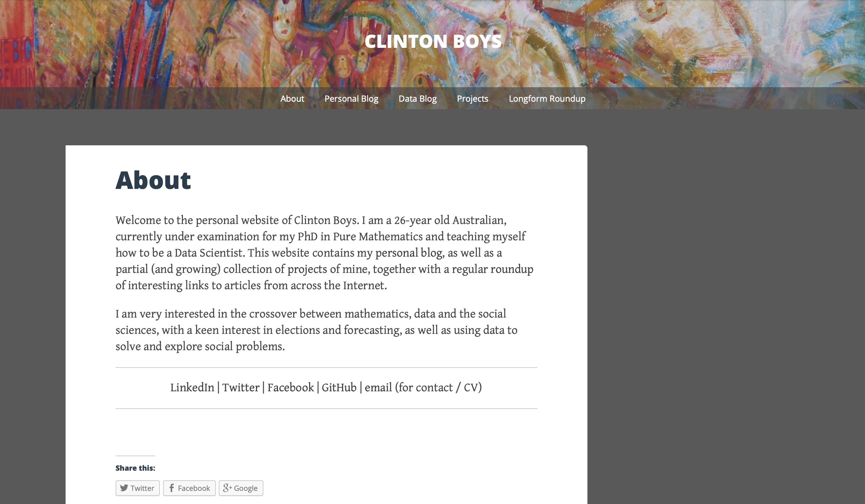
Task: Click the Share this label
Action: coord(135,468)
